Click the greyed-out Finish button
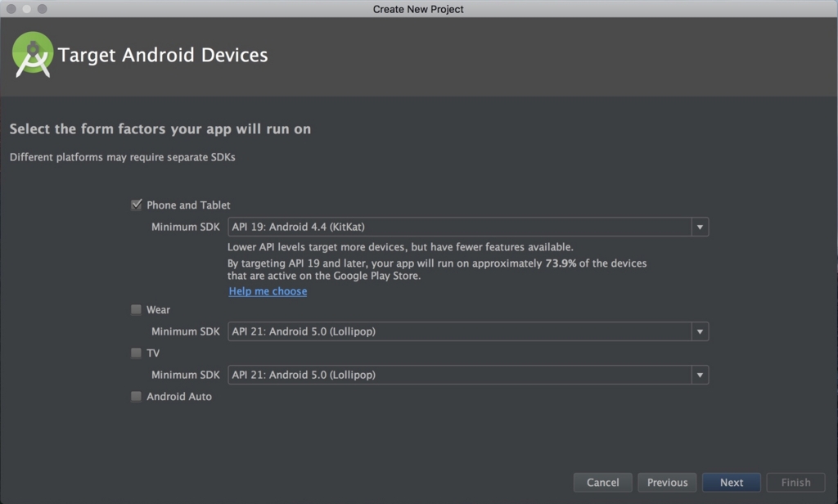Viewport: 838px width, 504px height. click(x=795, y=483)
